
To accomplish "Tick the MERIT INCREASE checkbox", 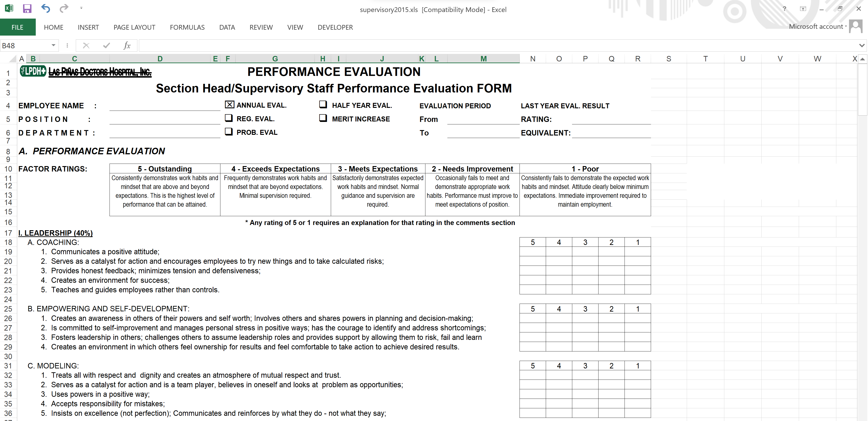I will (x=323, y=118).
